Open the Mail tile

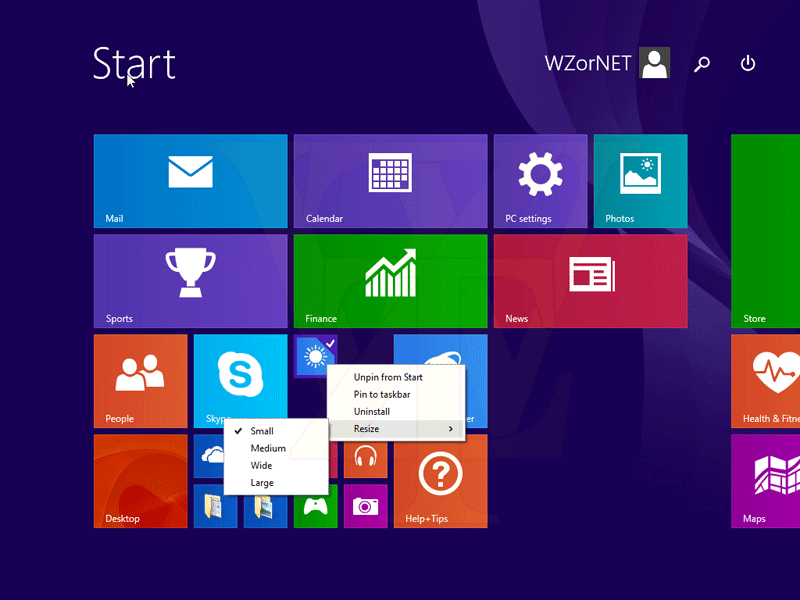(x=190, y=181)
